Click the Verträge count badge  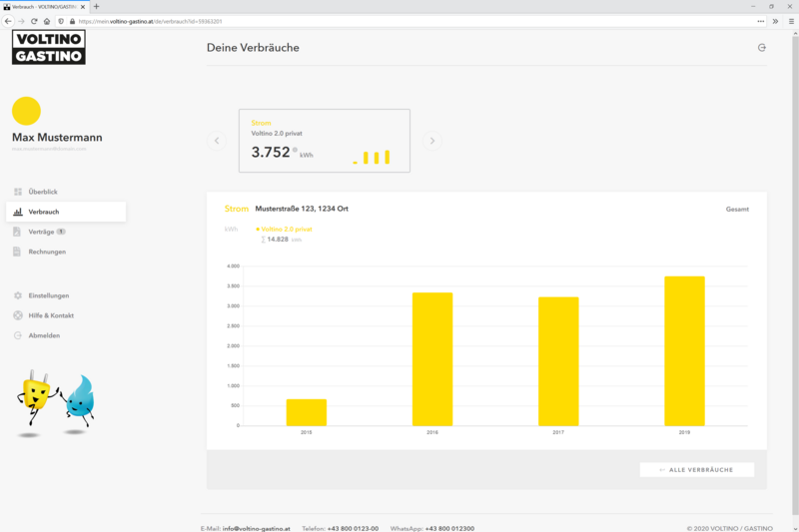[x=61, y=232]
